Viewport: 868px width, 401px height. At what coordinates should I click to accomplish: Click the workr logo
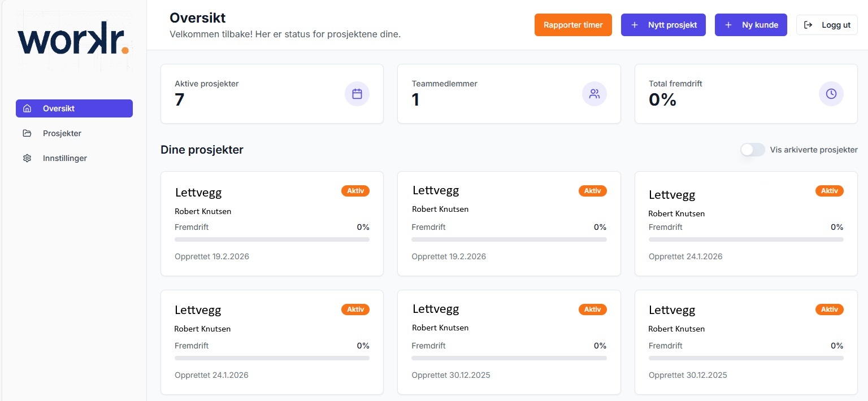73,40
